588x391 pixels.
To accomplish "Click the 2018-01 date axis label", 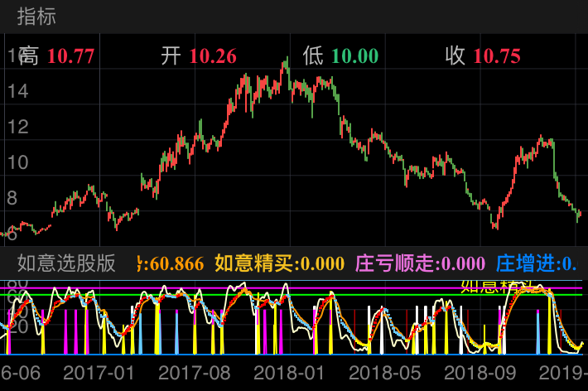I will (289, 373).
